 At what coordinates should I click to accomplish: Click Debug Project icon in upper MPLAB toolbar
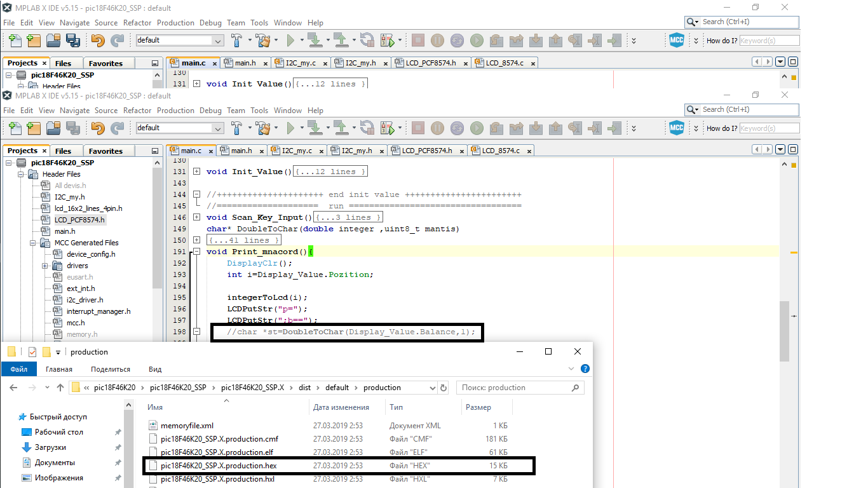click(387, 40)
